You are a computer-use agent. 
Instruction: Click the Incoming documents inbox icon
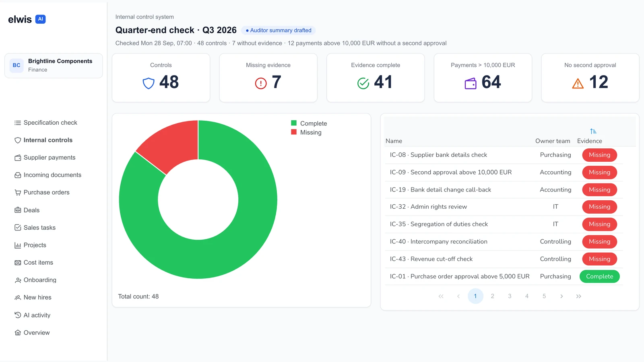pyautogui.click(x=18, y=175)
